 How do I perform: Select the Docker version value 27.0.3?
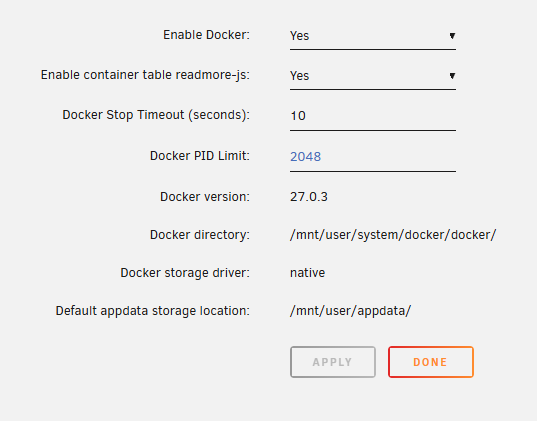pos(309,197)
